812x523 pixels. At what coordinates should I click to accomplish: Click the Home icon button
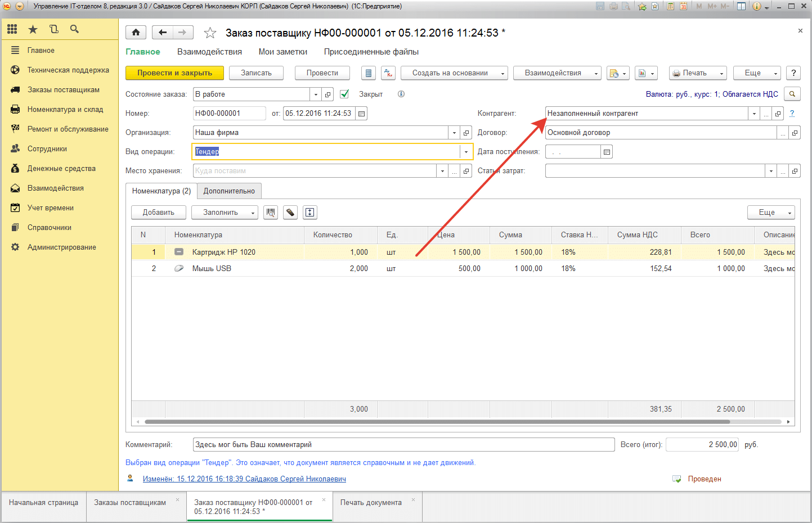pos(136,33)
